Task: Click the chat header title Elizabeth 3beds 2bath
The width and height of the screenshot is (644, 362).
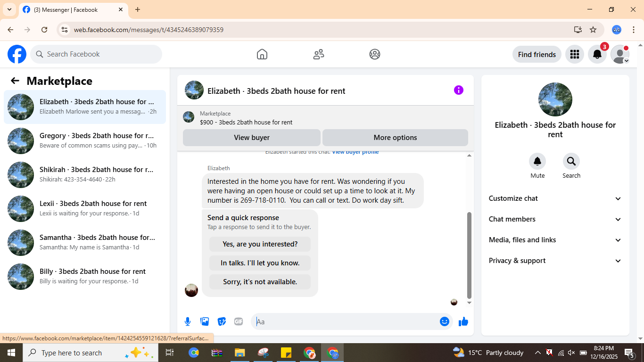Action: pos(276,91)
